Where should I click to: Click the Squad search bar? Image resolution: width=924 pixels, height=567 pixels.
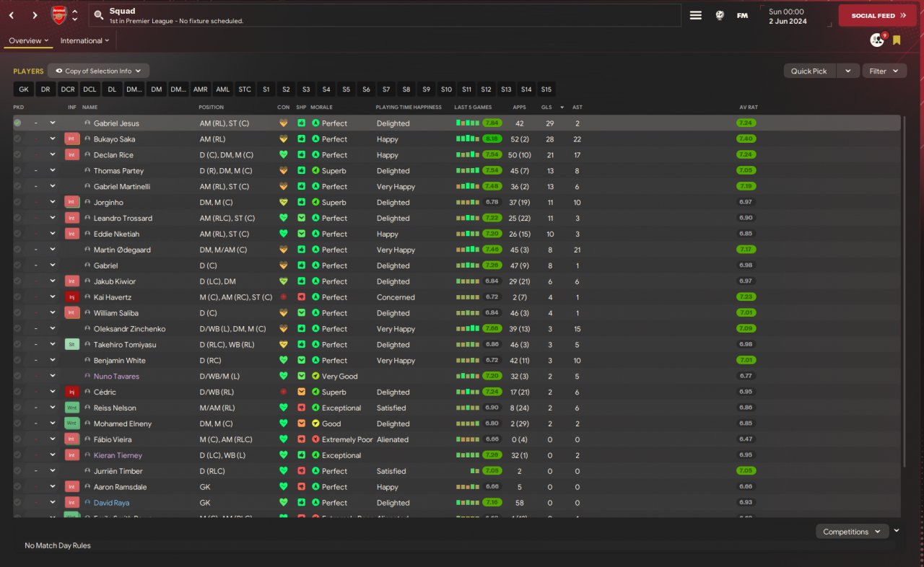coord(385,15)
